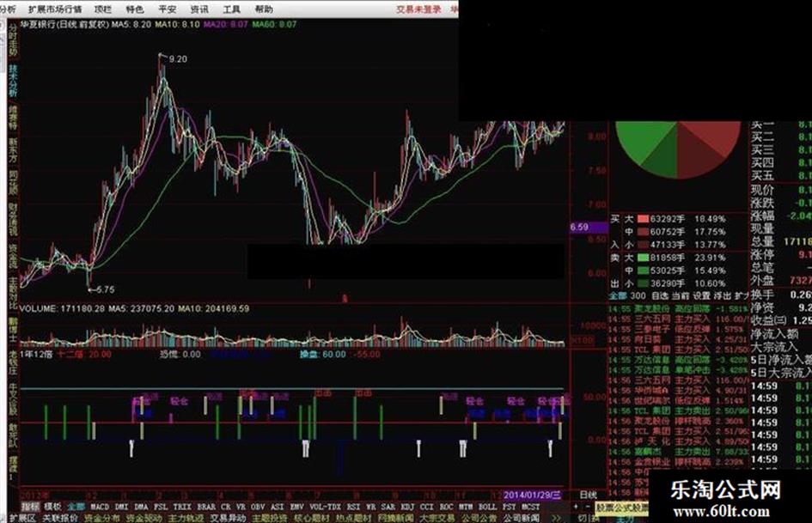
Task: Open 设置 in alert list toolbar
Action: pos(702,295)
